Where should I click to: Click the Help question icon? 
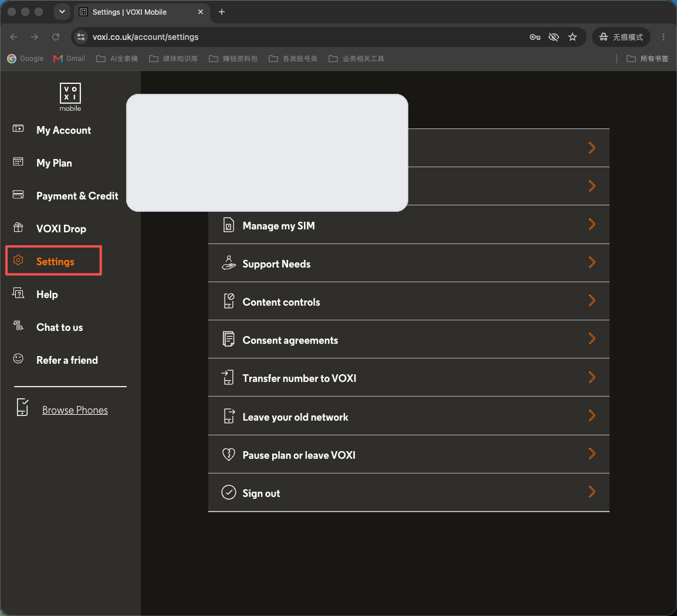click(18, 293)
